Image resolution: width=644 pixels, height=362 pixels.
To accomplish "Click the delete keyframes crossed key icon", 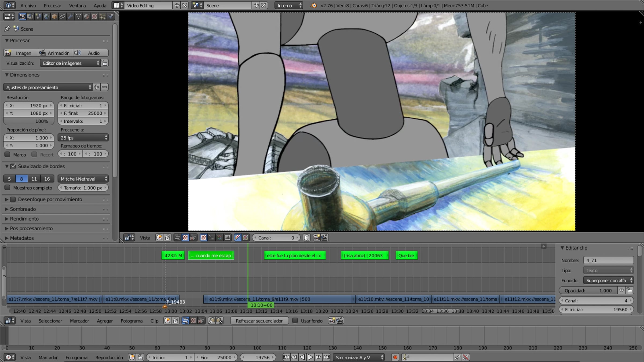I will pos(466,357).
